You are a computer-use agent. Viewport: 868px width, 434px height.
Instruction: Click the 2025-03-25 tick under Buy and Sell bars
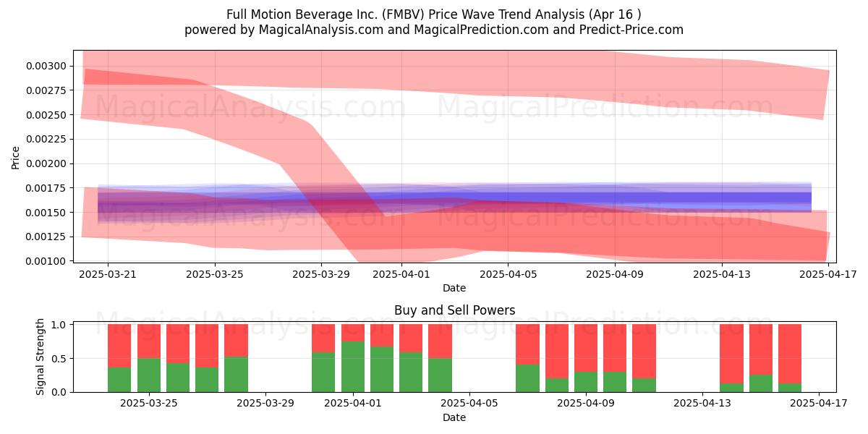[x=149, y=404]
